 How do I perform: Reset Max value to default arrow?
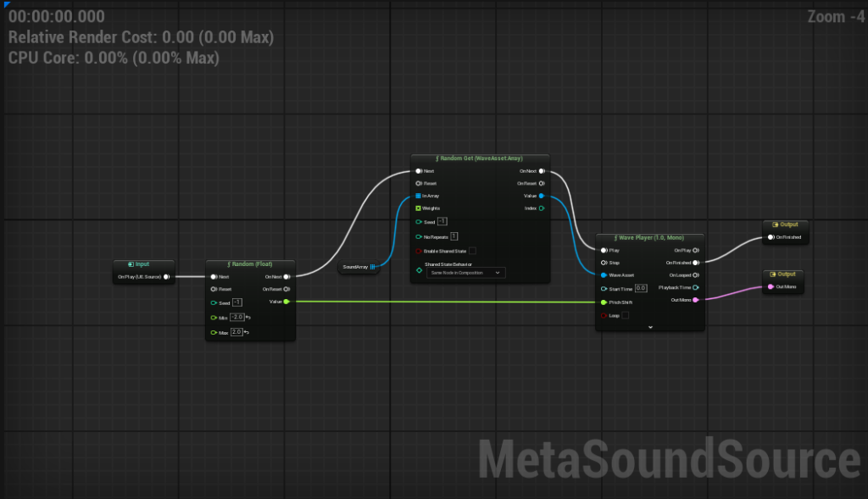tap(247, 332)
